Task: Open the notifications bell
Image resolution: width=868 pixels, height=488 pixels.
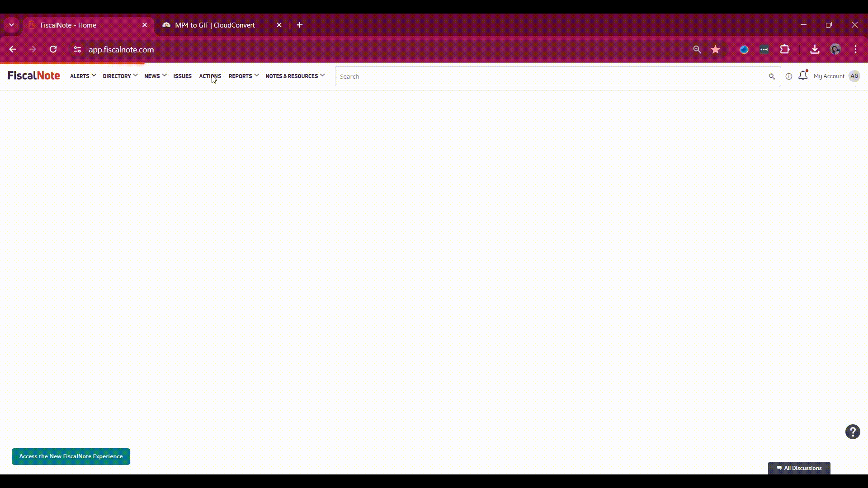Action: [803, 75]
